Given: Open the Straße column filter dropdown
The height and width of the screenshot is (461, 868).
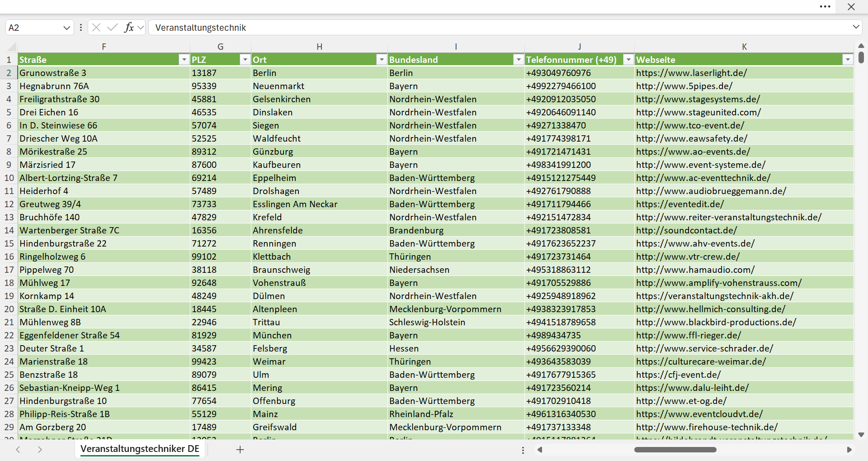Looking at the screenshot, I should point(184,60).
